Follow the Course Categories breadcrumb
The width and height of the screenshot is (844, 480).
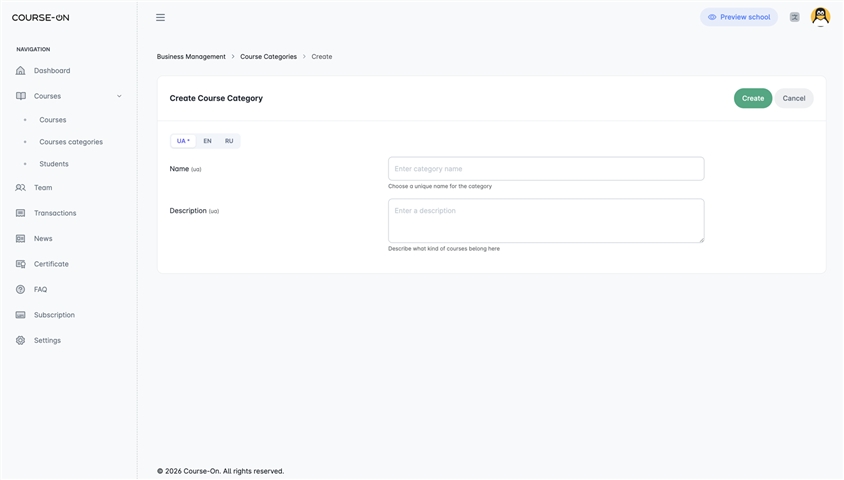point(268,57)
